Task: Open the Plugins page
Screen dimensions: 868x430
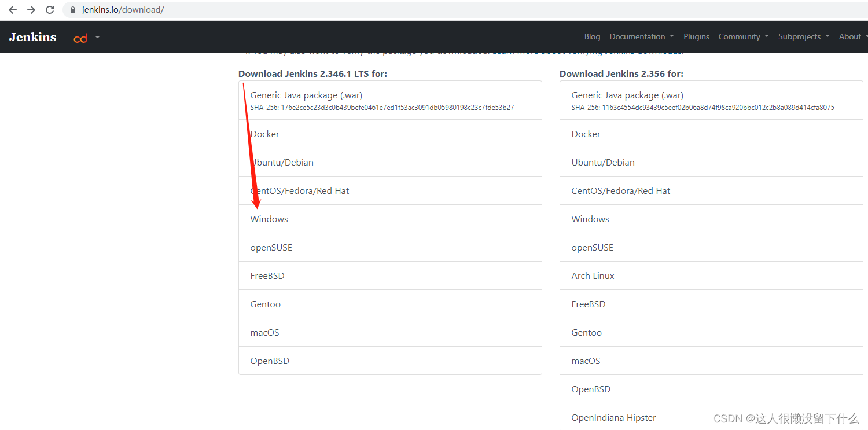Action: pos(696,36)
